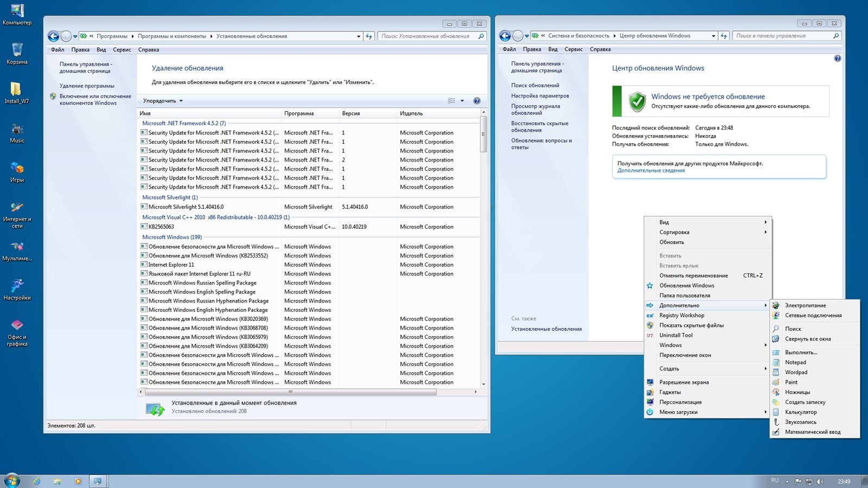Open the Install_W7 folder icon
Viewport: 868px width, 488px height.
point(17,93)
